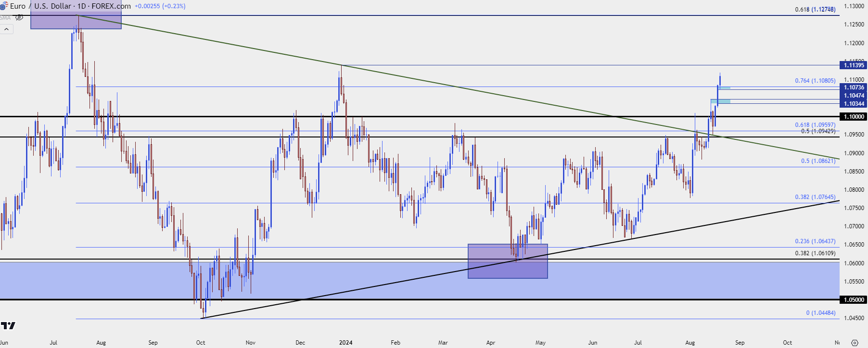
Task: Click the 0.764 (1.10805) Fibonacci level label
Action: [815, 81]
